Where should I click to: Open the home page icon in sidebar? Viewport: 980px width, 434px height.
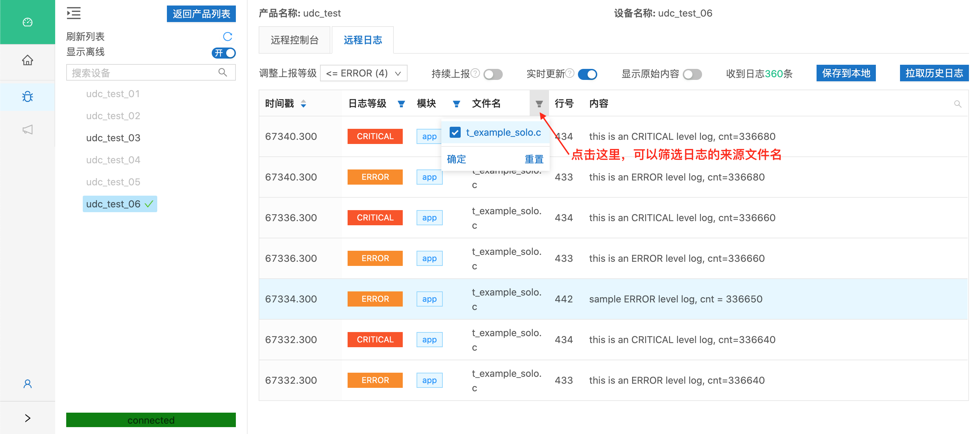coord(27,60)
